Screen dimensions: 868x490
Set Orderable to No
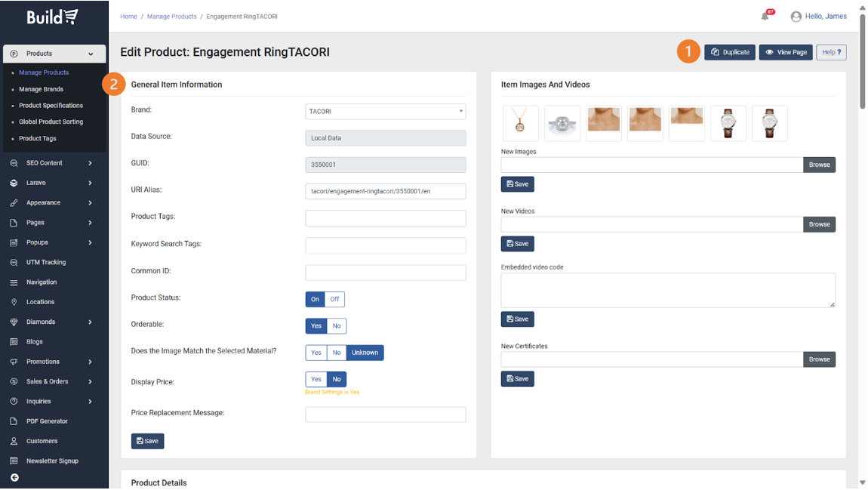point(337,326)
